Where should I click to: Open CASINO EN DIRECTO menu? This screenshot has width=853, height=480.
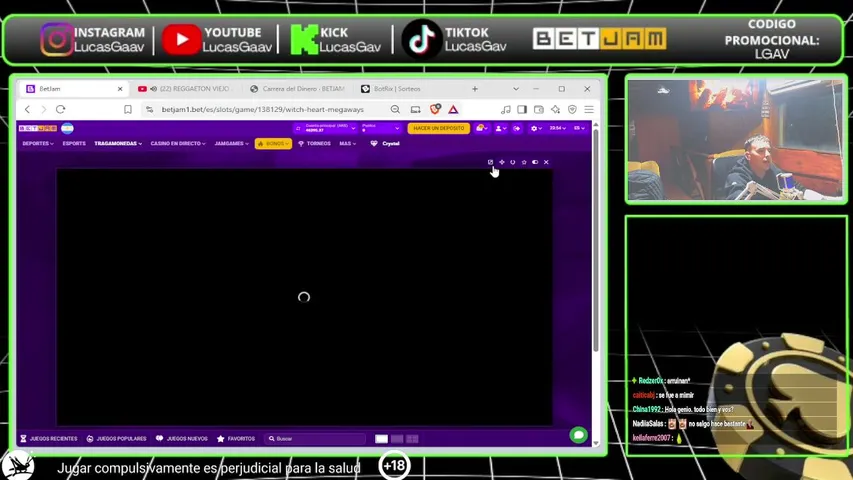(178, 144)
